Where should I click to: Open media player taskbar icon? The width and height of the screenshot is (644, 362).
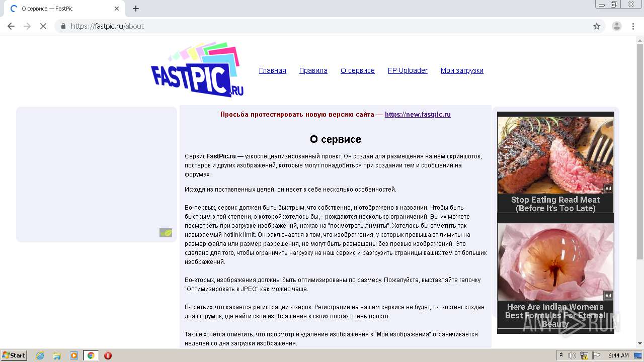click(74, 355)
